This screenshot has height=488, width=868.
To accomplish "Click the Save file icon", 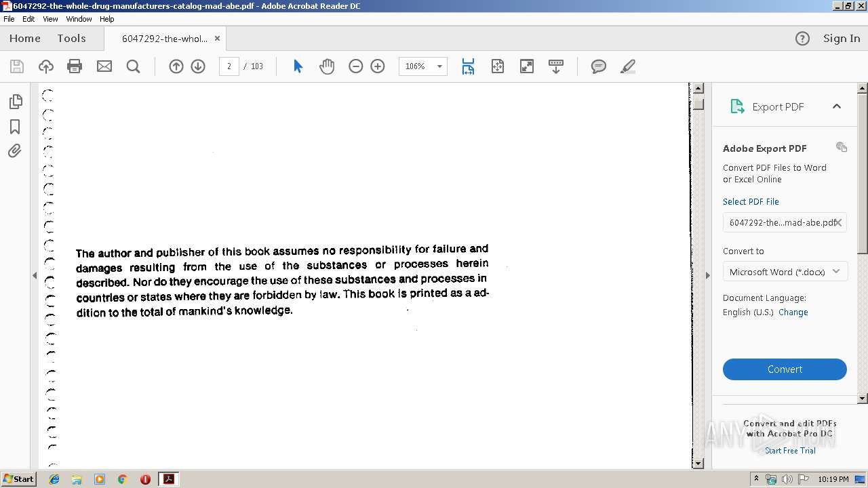I will (x=17, y=66).
